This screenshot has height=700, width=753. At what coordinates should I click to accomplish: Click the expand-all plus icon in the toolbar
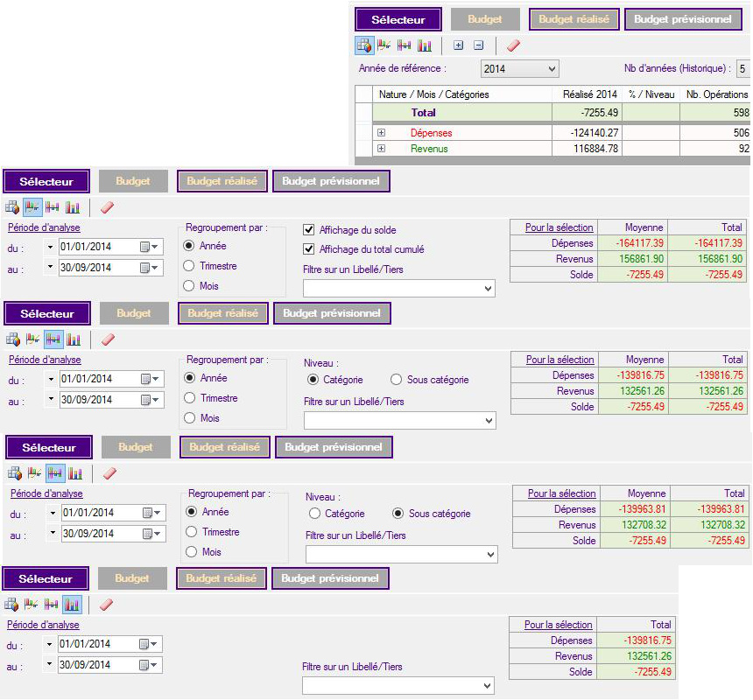pos(458,45)
